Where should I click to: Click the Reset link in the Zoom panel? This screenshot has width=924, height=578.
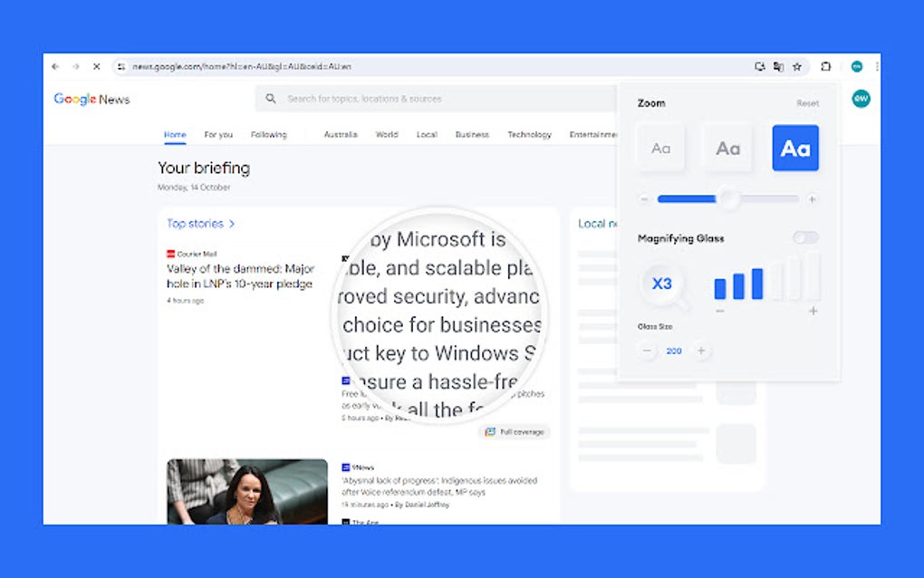click(x=807, y=103)
